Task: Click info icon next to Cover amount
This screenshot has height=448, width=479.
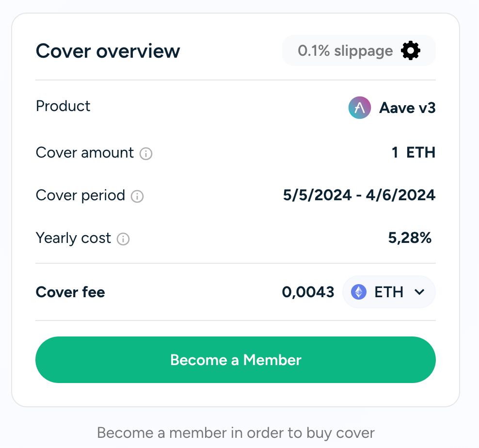Action: 146,154
